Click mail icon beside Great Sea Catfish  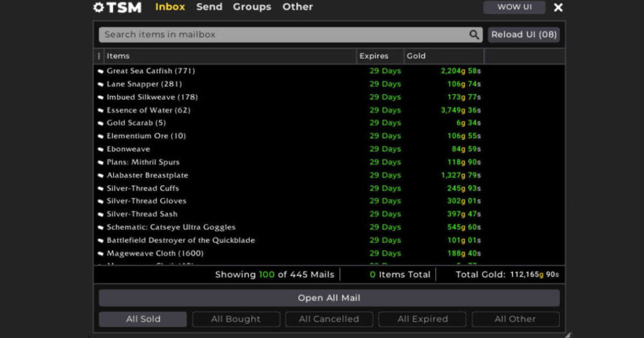pos(101,71)
